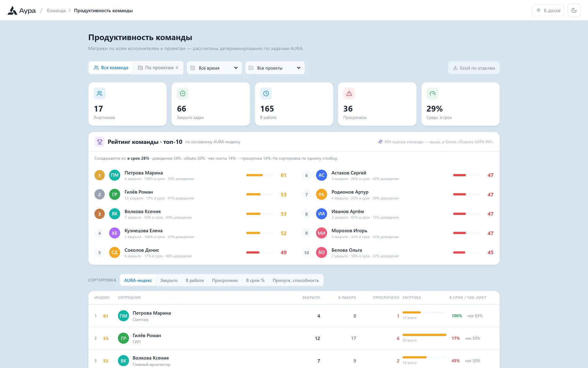Open Петрова Марина's table row
The image size is (588, 368).
(294, 316)
